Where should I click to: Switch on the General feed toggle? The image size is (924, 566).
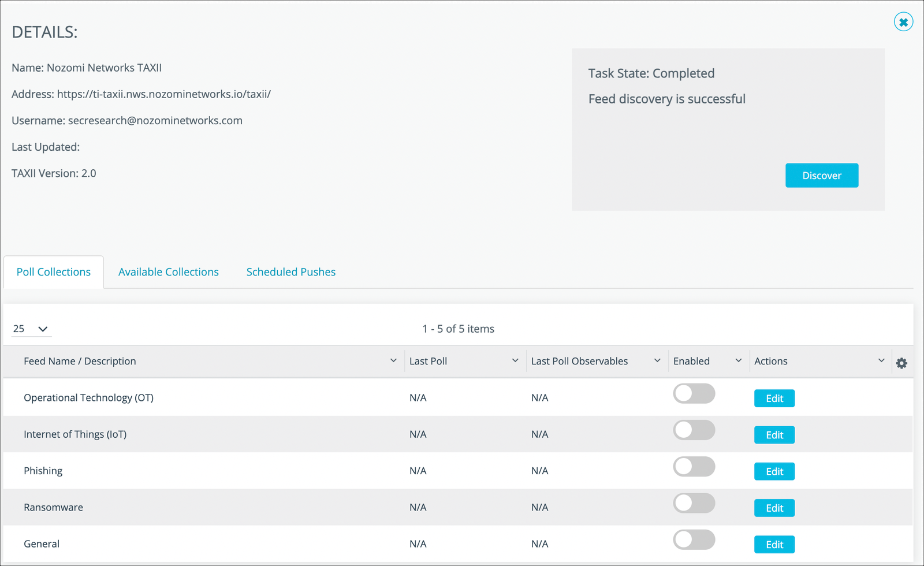pos(694,540)
